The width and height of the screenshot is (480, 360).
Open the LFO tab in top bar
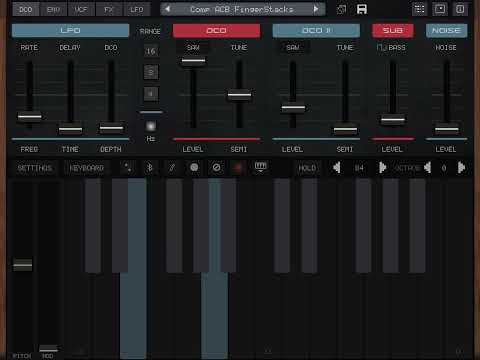tap(137, 10)
